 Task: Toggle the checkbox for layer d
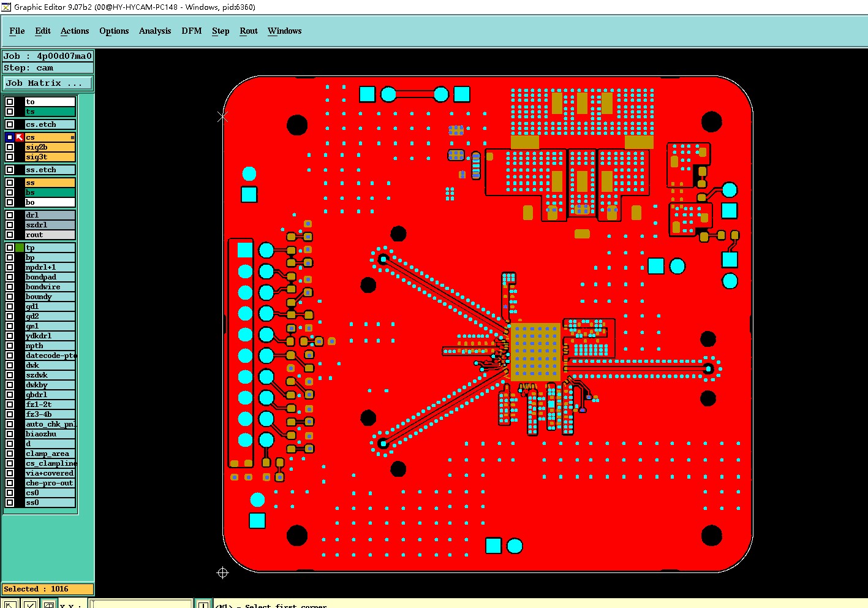coord(10,444)
